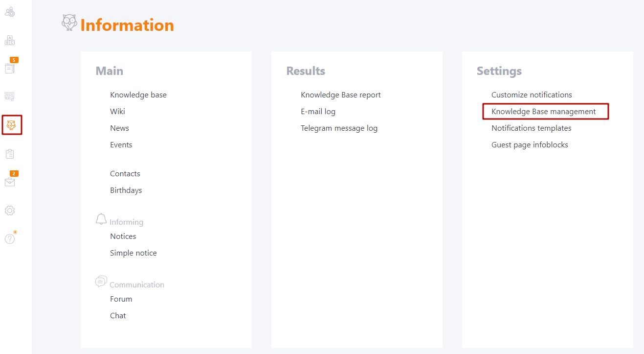Click the question mark help icon

click(x=10, y=239)
